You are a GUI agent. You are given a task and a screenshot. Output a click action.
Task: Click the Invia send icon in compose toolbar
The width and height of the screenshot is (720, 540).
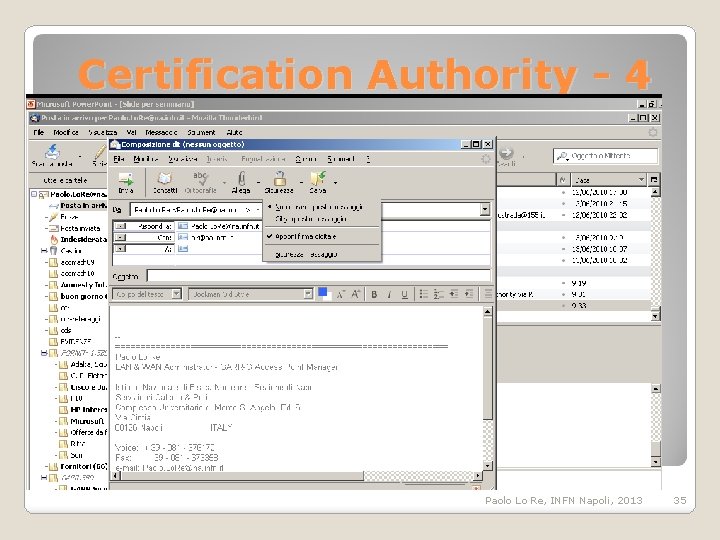tap(126, 179)
